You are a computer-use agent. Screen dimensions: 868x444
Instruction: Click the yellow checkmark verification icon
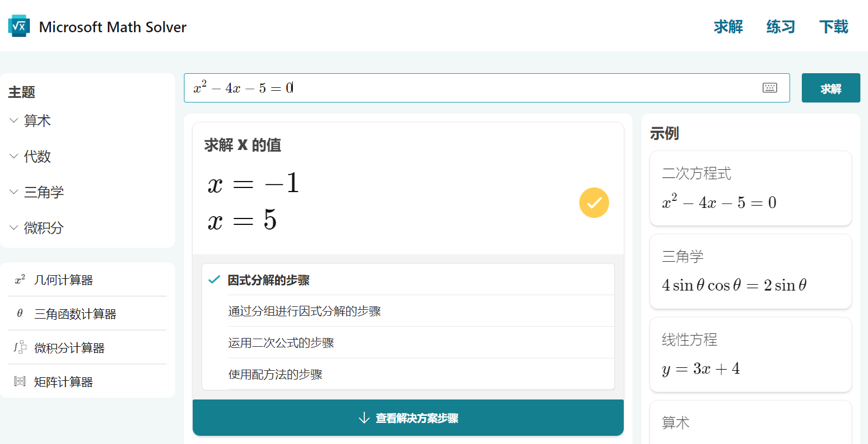[x=594, y=203]
